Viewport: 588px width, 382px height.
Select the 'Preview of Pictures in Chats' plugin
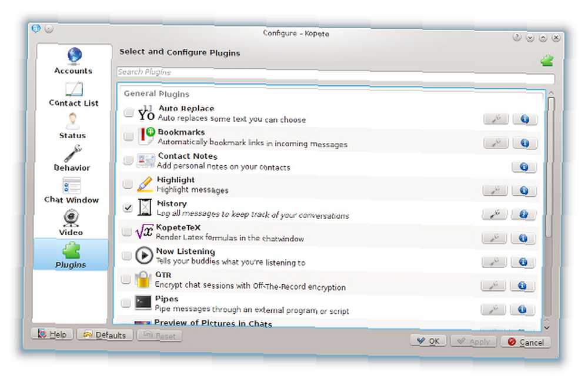click(213, 323)
